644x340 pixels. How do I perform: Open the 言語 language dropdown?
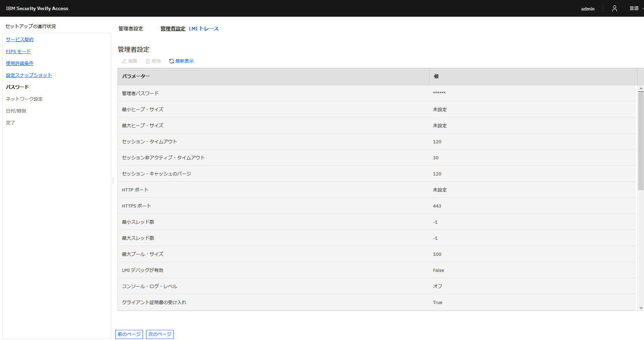tap(634, 8)
